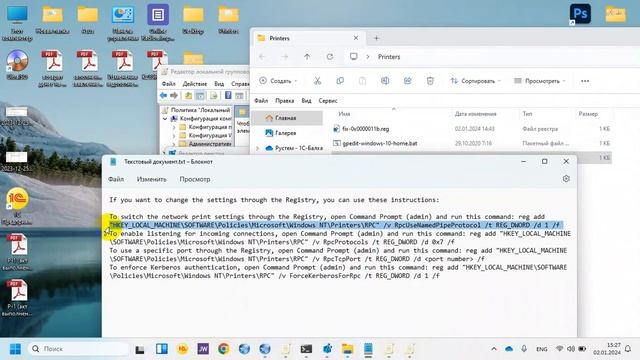Open Файл menu in Group Policy Editor
Screen dimensions: 640x360
pos(169,84)
